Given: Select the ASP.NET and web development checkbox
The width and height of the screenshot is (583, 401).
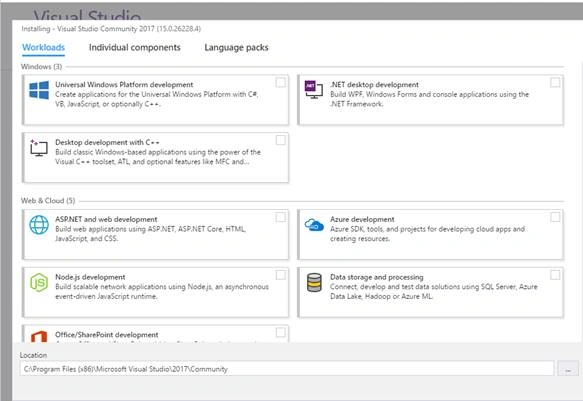Looking at the screenshot, I should (x=281, y=217).
